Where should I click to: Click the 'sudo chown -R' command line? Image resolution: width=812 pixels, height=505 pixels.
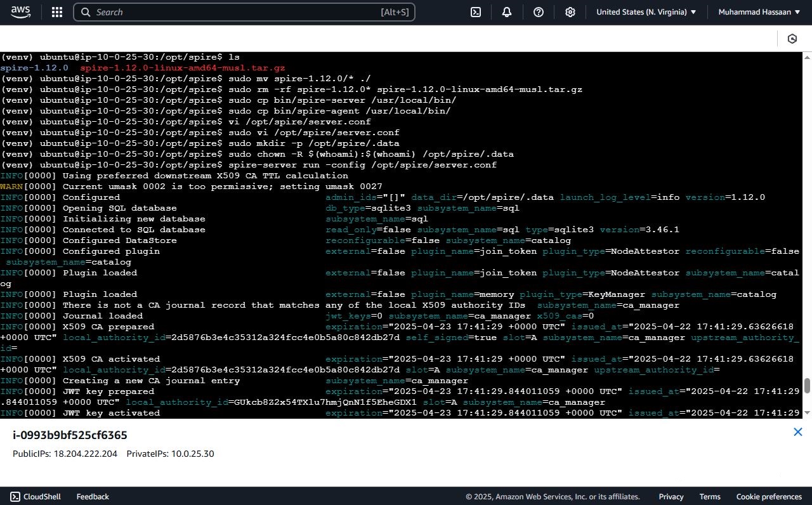[x=257, y=154]
